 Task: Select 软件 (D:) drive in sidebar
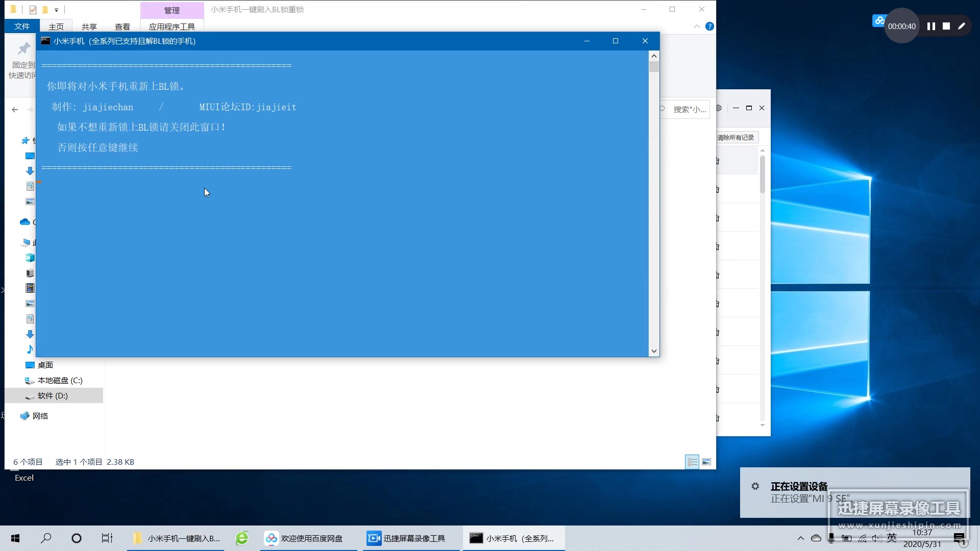pyautogui.click(x=53, y=395)
